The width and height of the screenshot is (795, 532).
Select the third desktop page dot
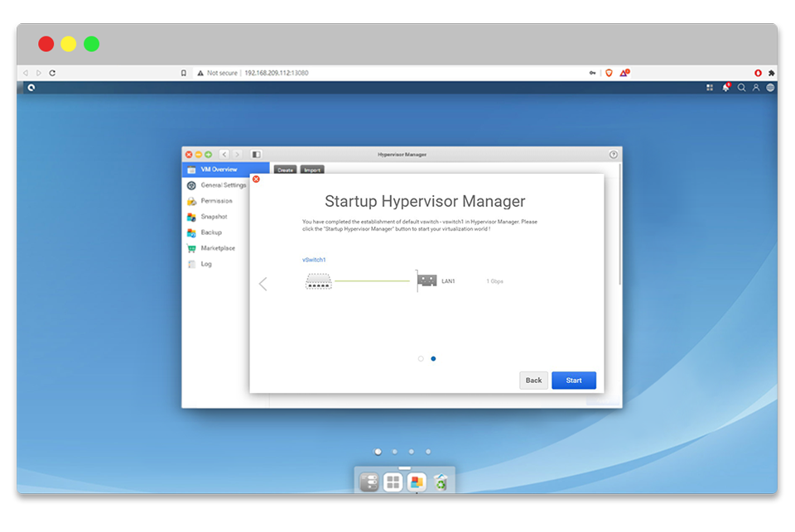(x=412, y=452)
